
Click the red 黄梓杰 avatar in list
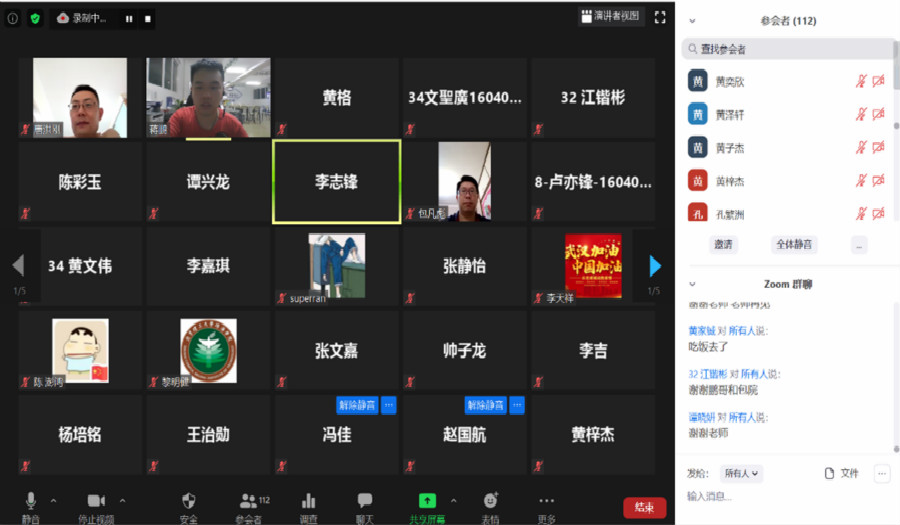tap(697, 181)
